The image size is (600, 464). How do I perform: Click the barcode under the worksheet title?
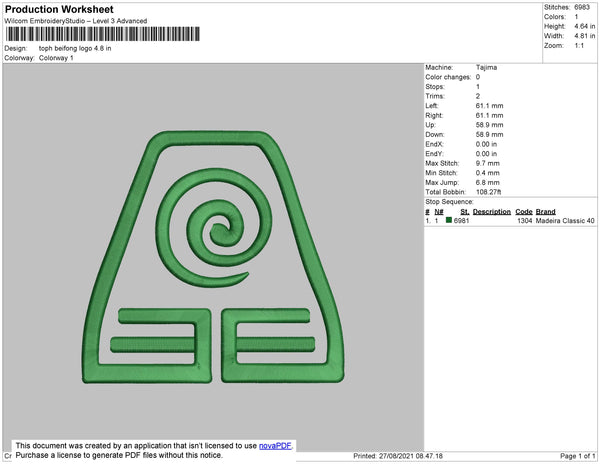[x=103, y=34]
